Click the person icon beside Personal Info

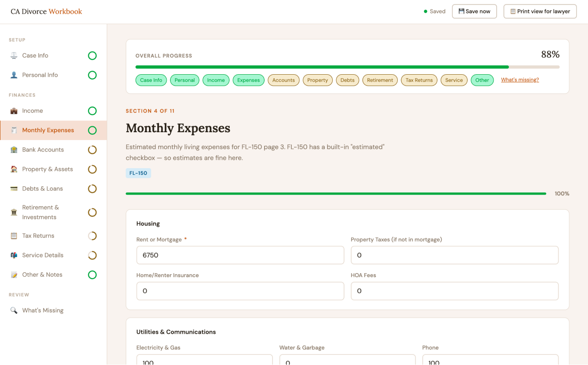[14, 75]
